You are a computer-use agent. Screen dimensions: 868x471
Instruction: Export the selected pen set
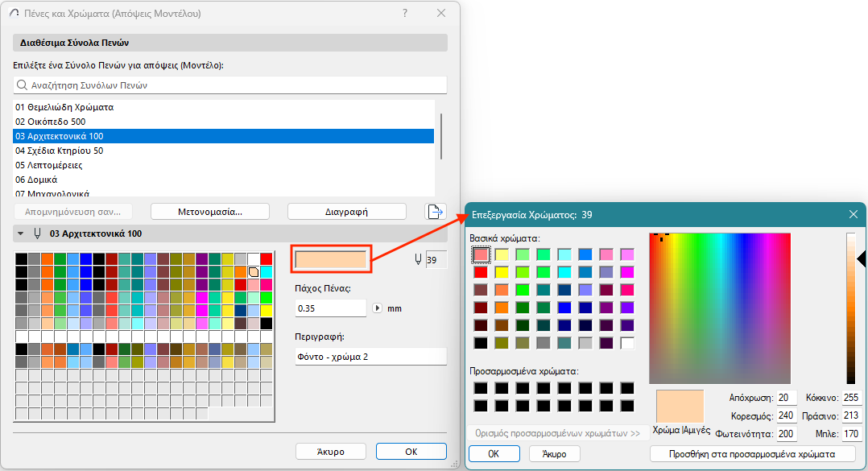pyautogui.click(x=435, y=210)
